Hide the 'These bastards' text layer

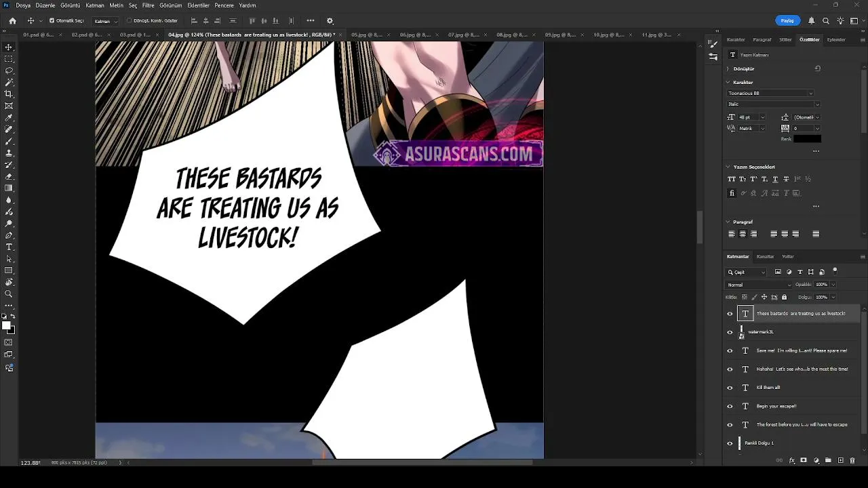[x=730, y=314]
